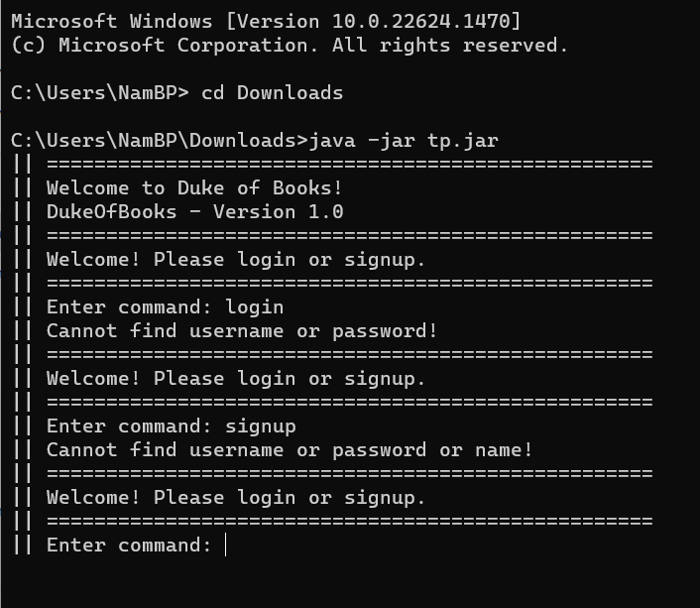Click the 'C:\Users\NamBP\Downloads>' prompt path

(x=160, y=141)
